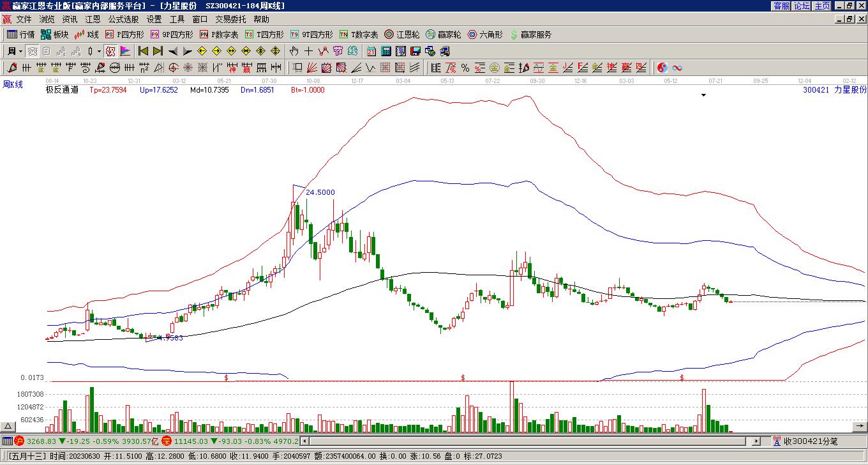Open the 帮助 menu
This screenshot has height=465, width=868.
261,19
